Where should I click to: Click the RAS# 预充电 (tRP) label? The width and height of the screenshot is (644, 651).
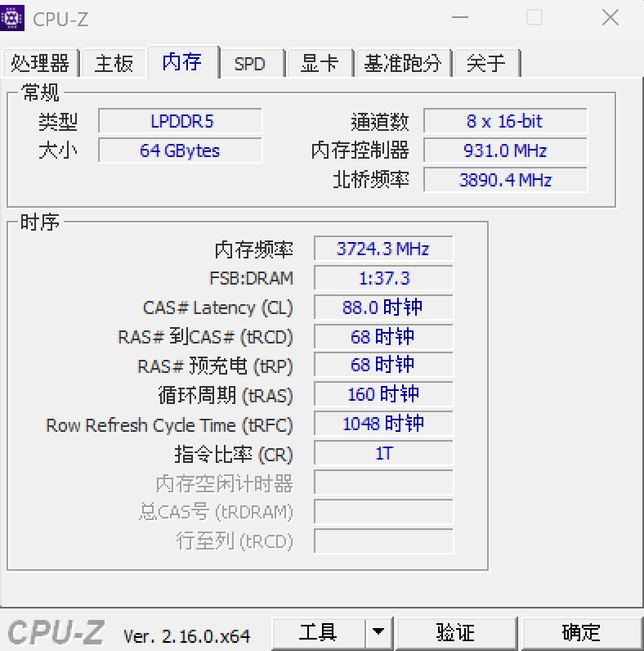216,366
